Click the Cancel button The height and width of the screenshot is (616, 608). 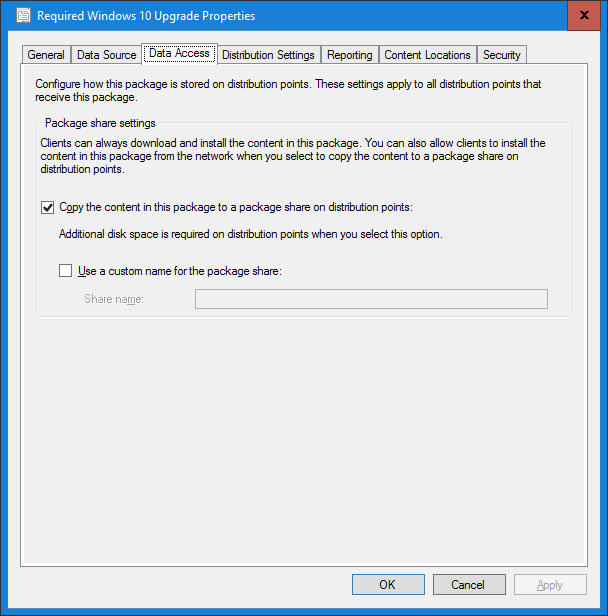tap(469, 585)
